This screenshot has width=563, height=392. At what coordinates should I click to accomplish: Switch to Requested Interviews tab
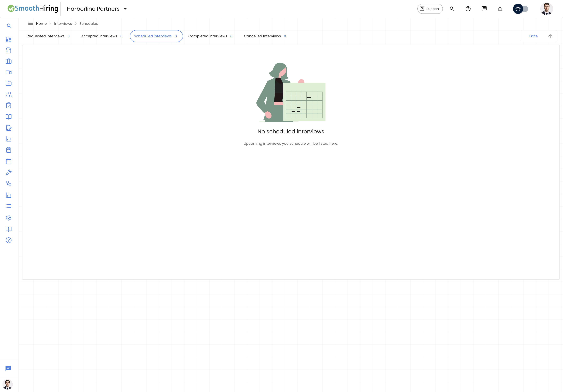click(48, 36)
